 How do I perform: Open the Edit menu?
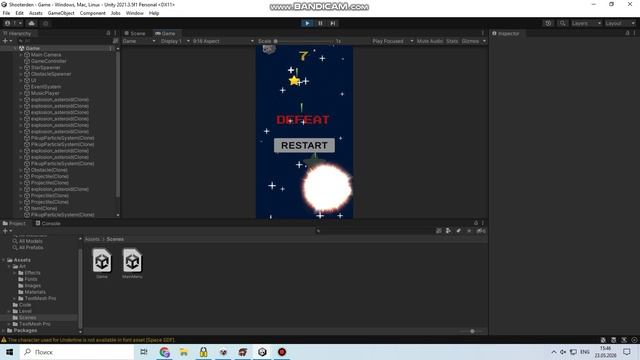pos(20,13)
